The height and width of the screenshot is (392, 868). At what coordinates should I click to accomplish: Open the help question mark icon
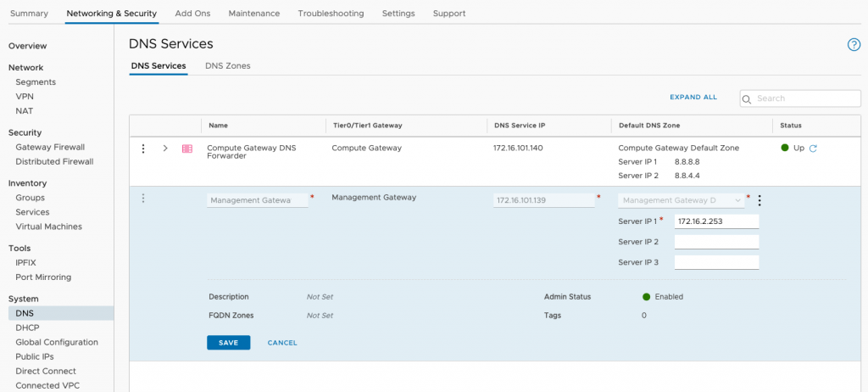[x=854, y=45]
